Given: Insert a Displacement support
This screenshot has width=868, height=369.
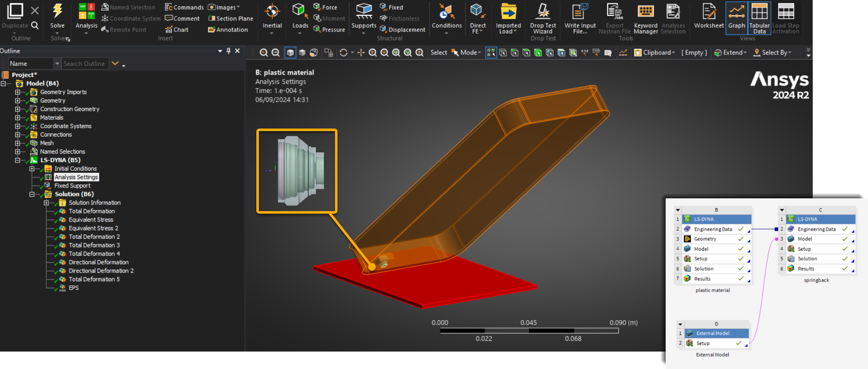Looking at the screenshot, I should pos(402,29).
